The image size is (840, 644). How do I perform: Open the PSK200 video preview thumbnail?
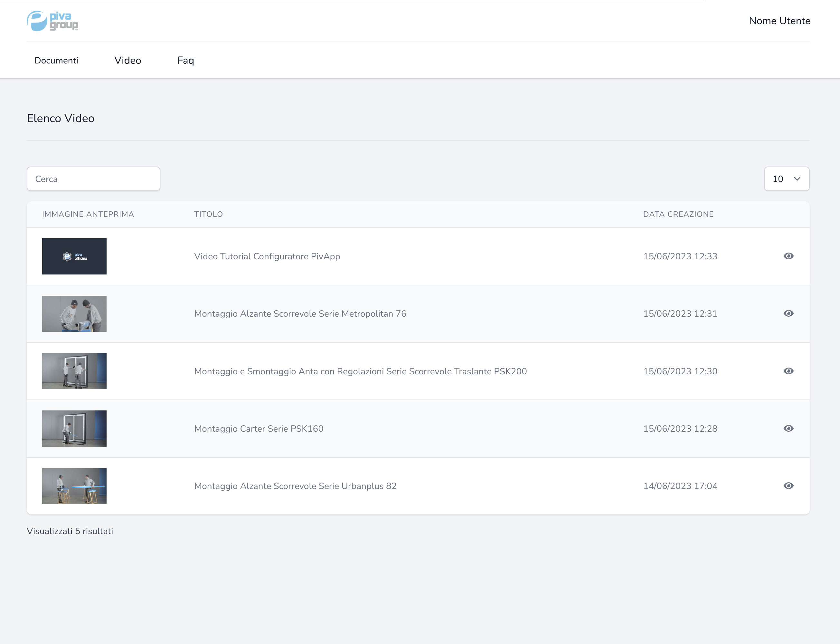coord(74,371)
